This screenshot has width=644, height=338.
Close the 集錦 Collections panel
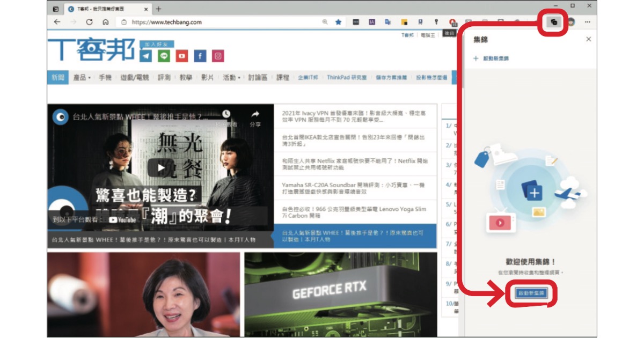pyautogui.click(x=588, y=39)
